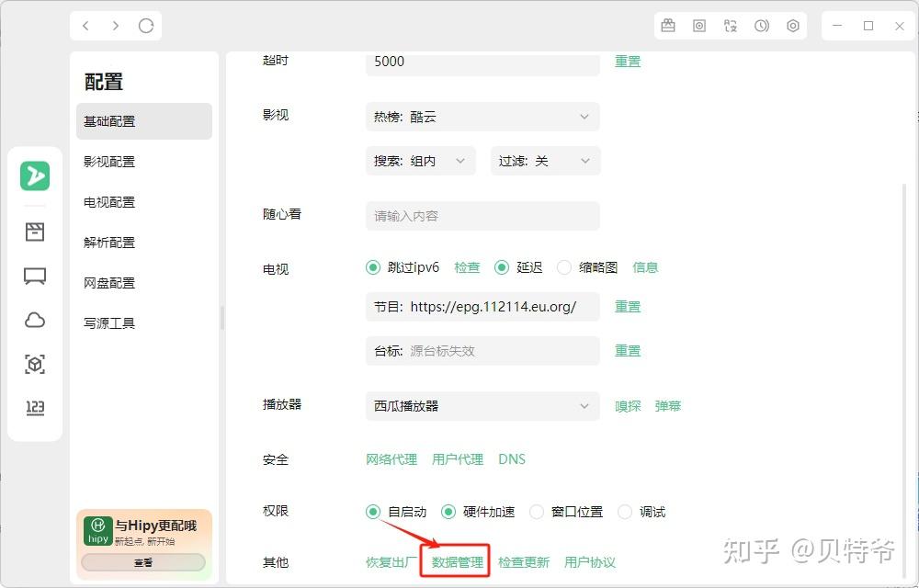Toggle the 调试 debug option

(x=625, y=512)
